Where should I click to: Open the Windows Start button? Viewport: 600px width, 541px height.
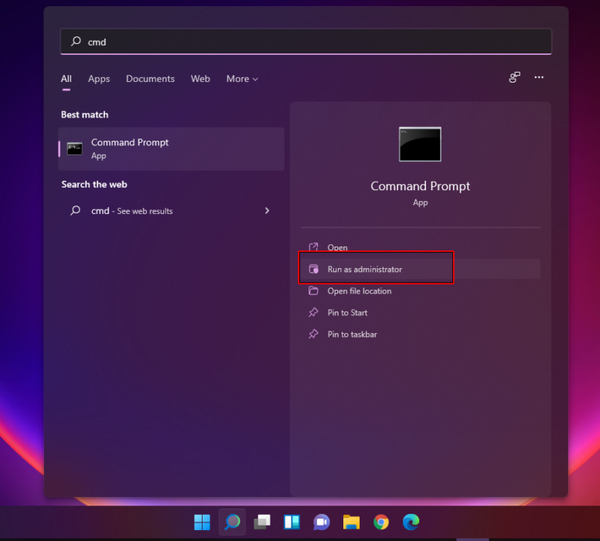[202, 522]
